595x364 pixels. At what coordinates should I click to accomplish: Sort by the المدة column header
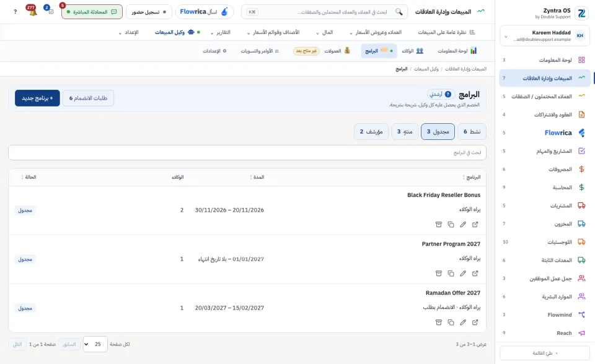click(x=257, y=177)
